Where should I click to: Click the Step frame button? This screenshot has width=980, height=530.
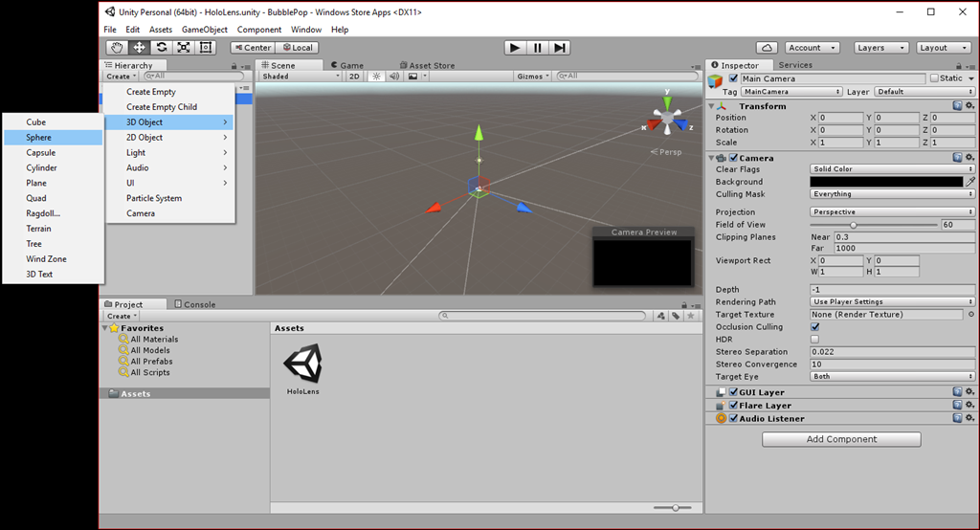coord(559,48)
